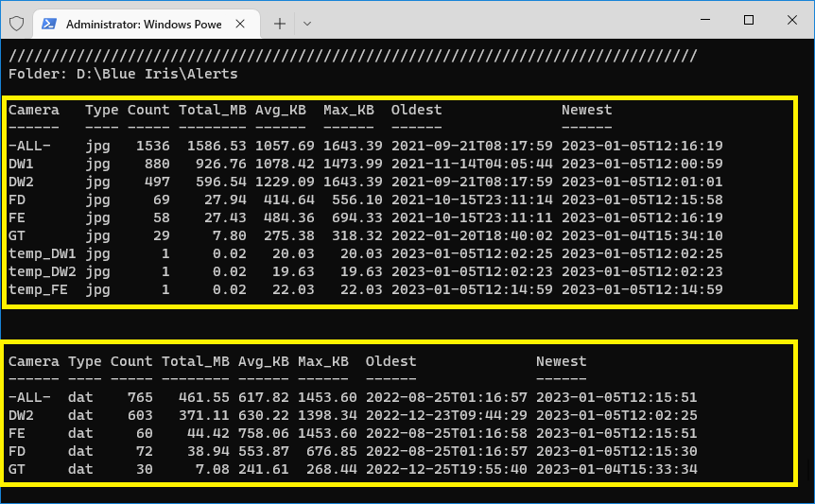Click the max value 676.85

point(332,452)
